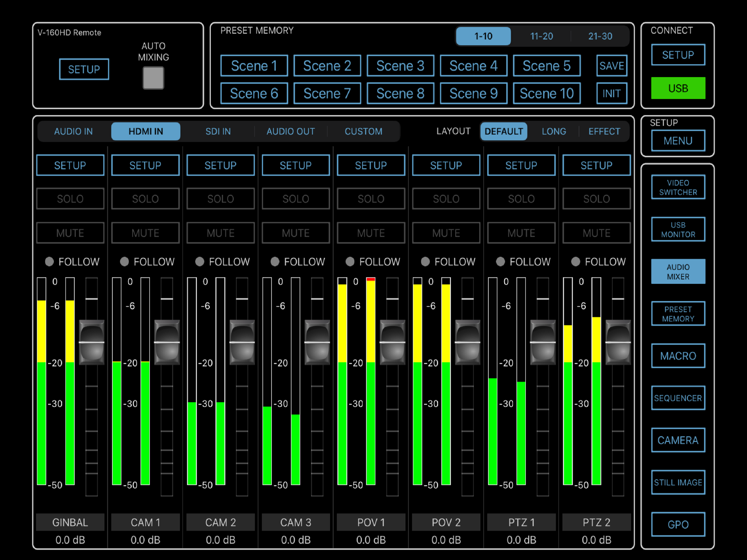Show preset memory bank 11-20
This screenshot has height=560, width=747.
tap(541, 36)
